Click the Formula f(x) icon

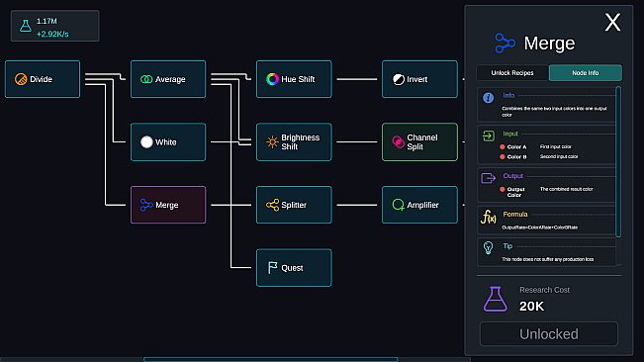489,218
